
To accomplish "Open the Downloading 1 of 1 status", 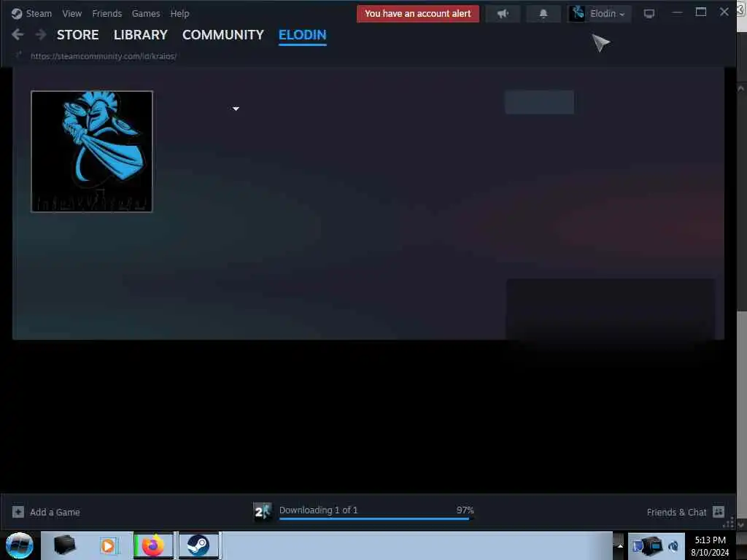I will tap(318, 510).
